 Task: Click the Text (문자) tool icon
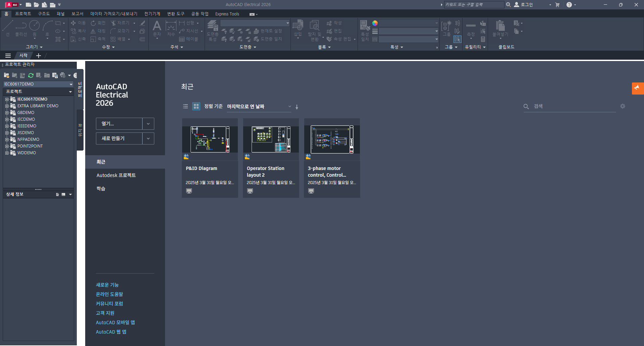pos(157,28)
